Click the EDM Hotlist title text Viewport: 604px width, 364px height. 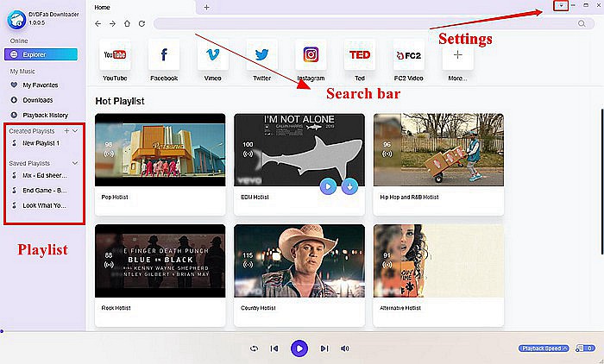pos(255,198)
